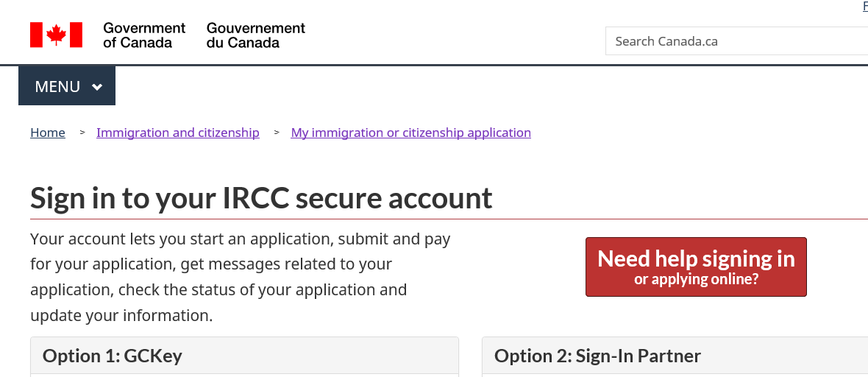
Task: Click the account description paragraph text
Action: click(240, 277)
